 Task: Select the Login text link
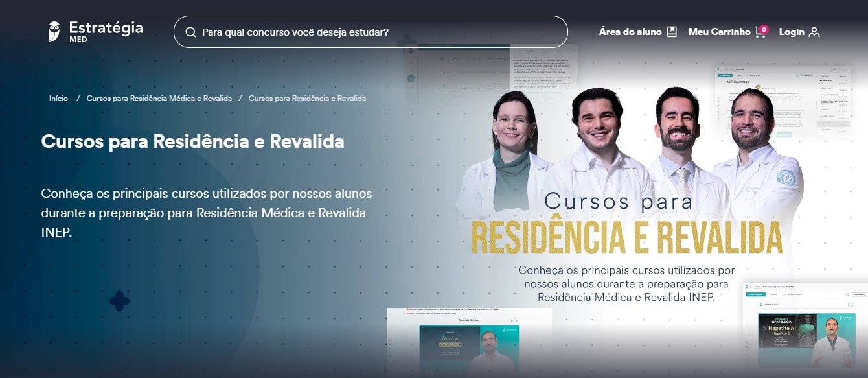[792, 32]
